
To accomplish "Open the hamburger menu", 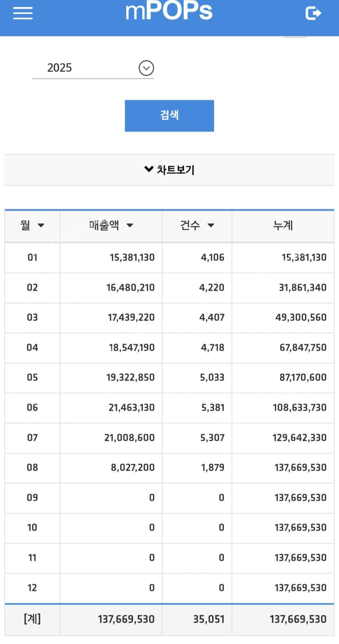I will [x=23, y=13].
